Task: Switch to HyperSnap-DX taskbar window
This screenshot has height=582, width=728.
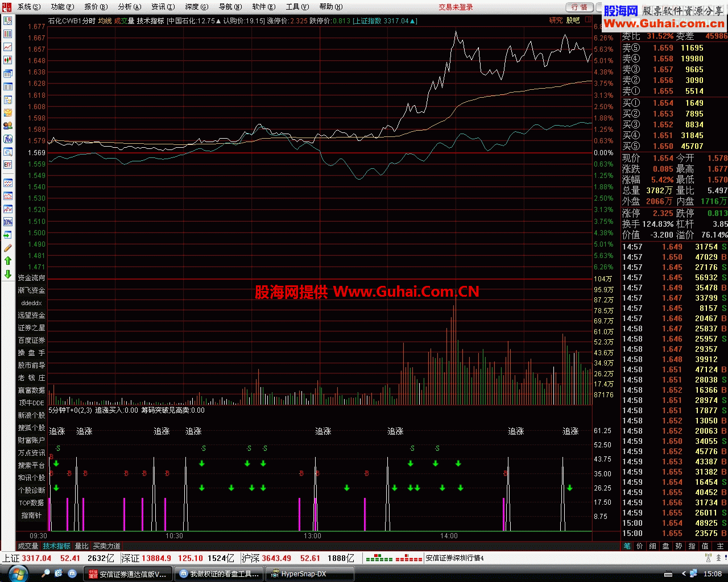Action: [x=311, y=573]
